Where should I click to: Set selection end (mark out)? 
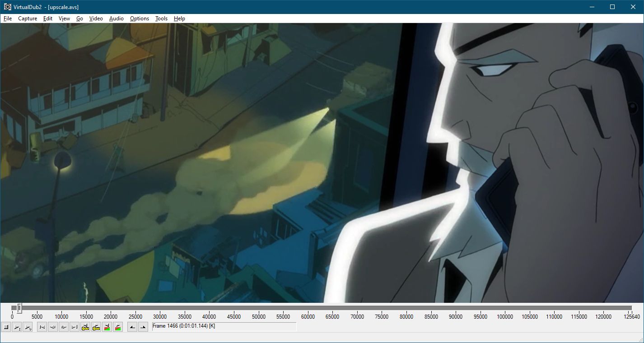coord(143,327)
